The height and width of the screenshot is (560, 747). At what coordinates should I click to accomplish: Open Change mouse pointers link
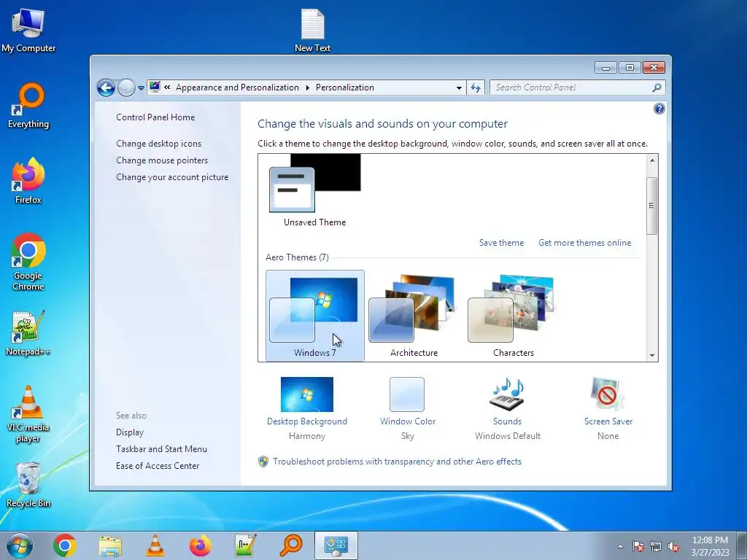162,160
